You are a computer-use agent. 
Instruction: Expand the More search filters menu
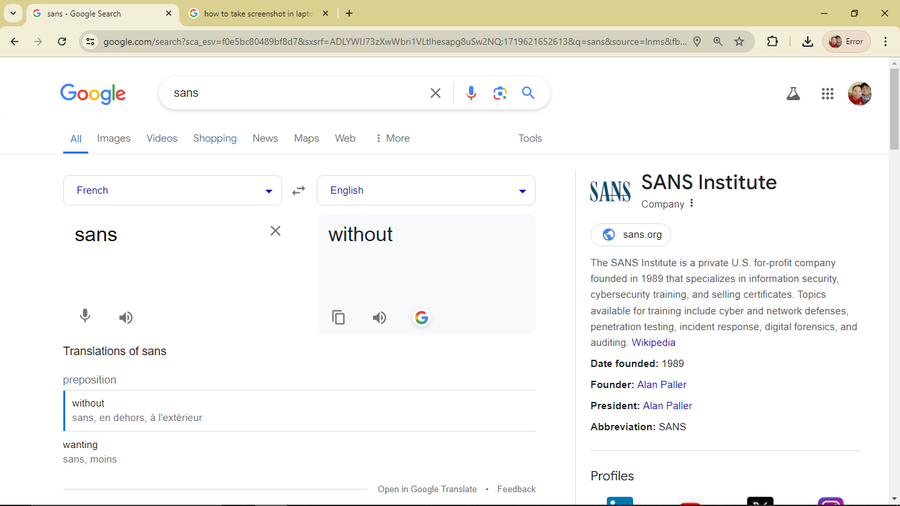tap(393, 138)
